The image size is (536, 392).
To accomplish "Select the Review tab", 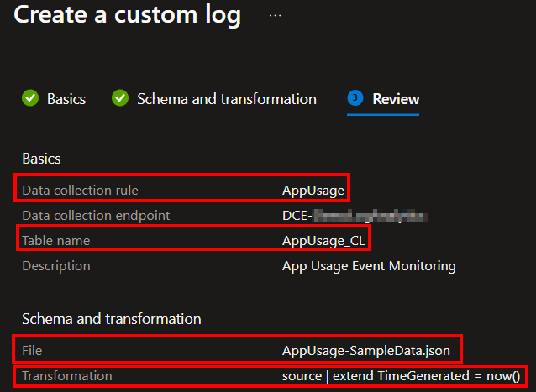I will [396, 99].
